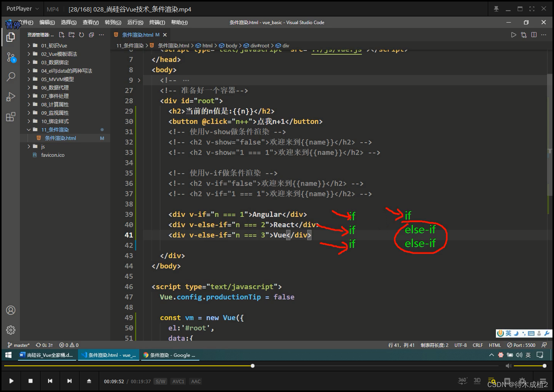Unfold the collapsed comment at line 9
This screenshot has width=554, height=392.
click(139, 80)
